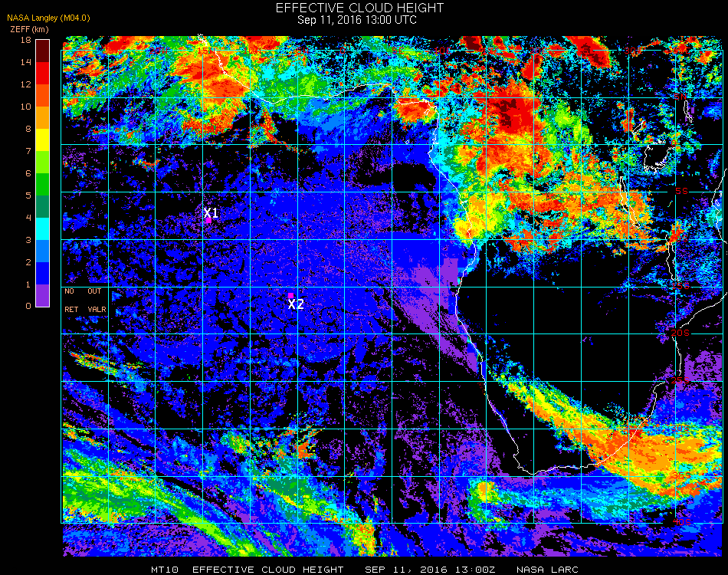728x575 pixels.
Task: Pick the yellow 7-8 km legend swatch
Action: [x=42, y=140]
